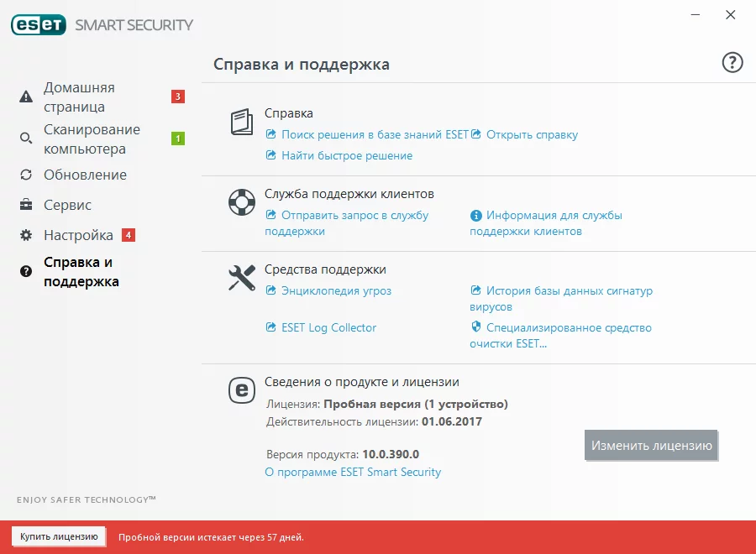Click the red badge 3 next to Домашняя страница
Screen dimensions: 756x554
(x=178, y=97)
